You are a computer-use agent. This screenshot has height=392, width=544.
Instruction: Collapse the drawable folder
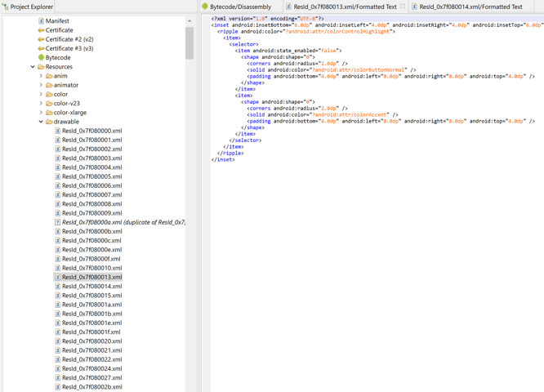[x=41, y=122]
